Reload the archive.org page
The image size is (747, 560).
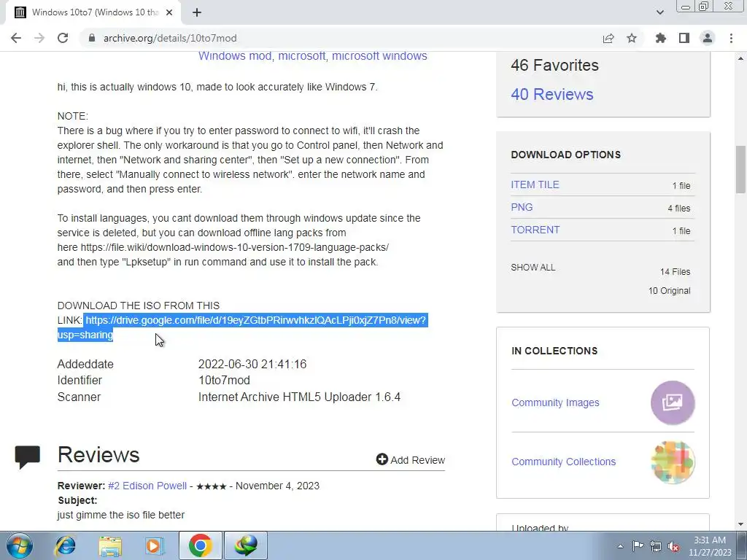63,38
